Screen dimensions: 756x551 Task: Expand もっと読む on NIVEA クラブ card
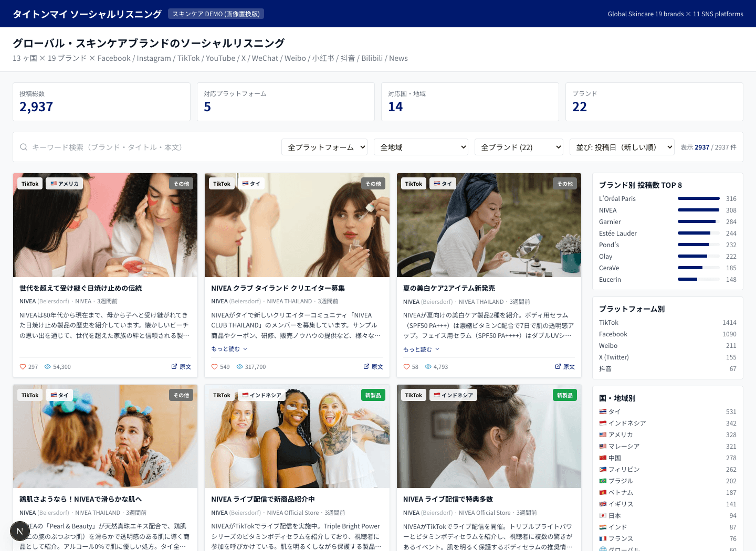tap(229, 349)
